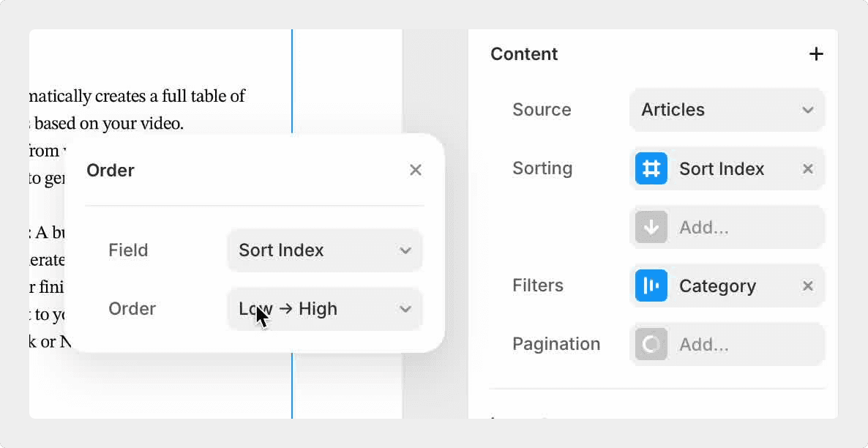Image resolution: width=868 pixels, height=448 pixels.
Task: Open the Low → High order dropdown
Action: click(x=324, y=309)
